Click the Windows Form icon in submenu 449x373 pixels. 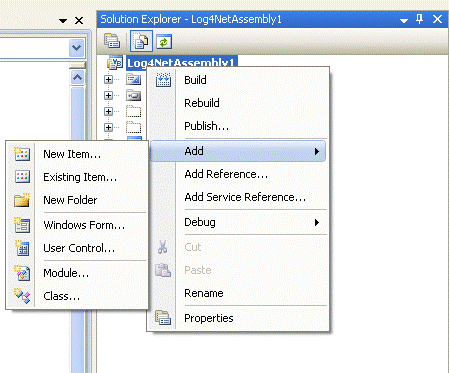pyautogui.click(x=22, y=225)
